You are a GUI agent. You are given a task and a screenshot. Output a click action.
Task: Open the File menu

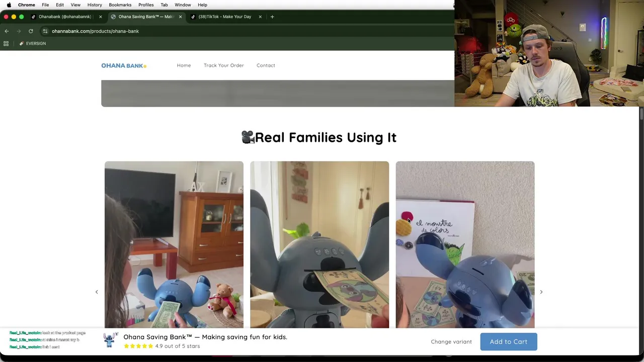45,5
